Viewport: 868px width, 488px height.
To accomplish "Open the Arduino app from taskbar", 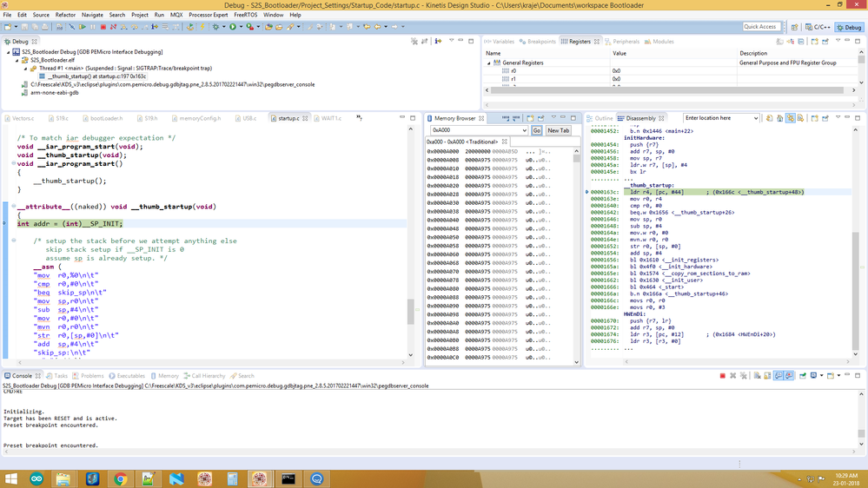I will (36, 478).
